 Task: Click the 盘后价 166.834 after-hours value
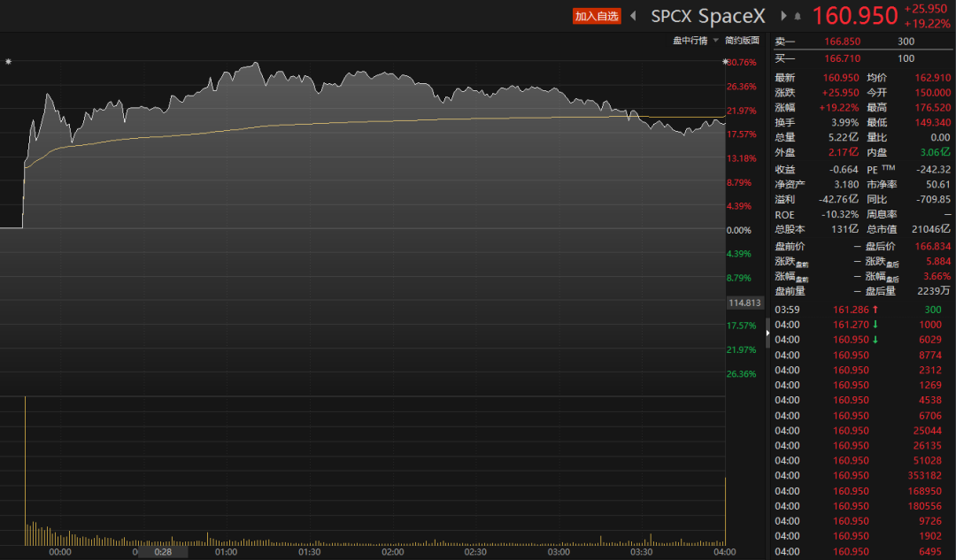pyautogui.click(x=932, y=246)
